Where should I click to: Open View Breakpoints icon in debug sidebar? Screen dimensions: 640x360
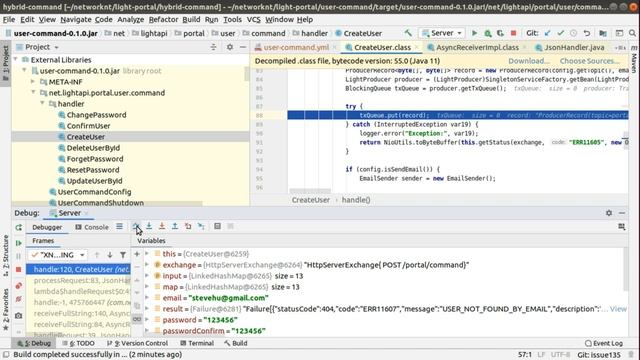pos(19,286)
